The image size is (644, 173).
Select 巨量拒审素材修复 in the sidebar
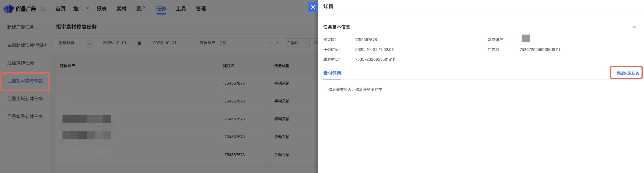coord(25,81)
